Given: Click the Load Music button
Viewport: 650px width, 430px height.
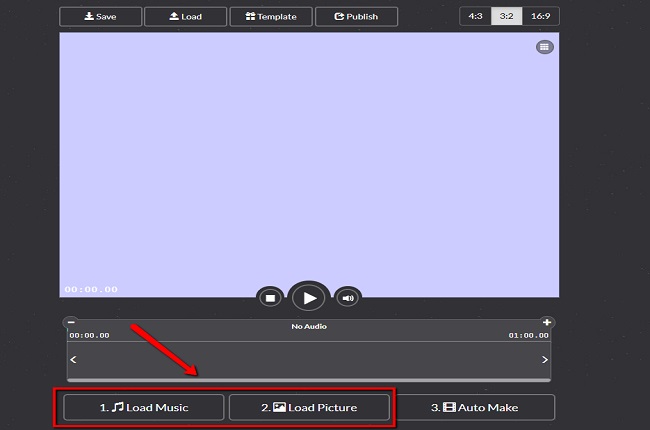Looking at the screenshot, I should click(x=144, y=408).
